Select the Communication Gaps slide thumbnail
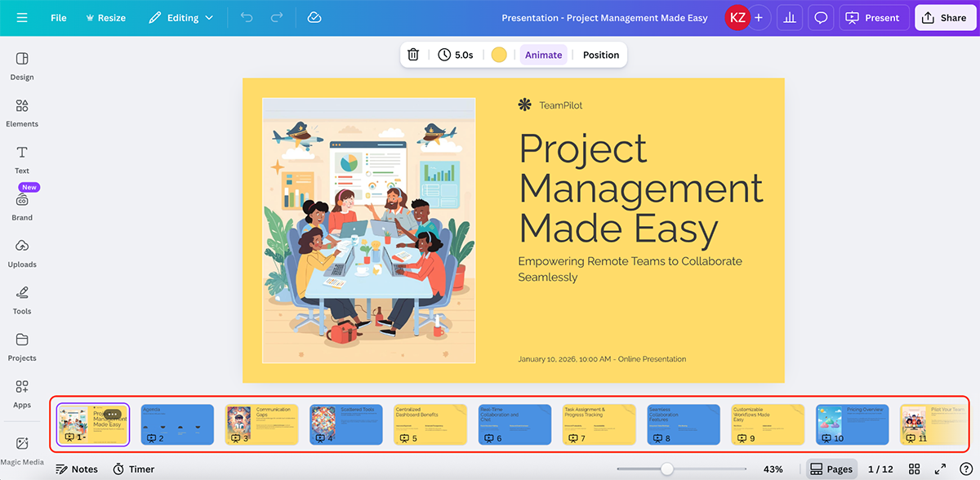Image resolution: width=980 pixels, height=480 pixels. tap(261, 424)
